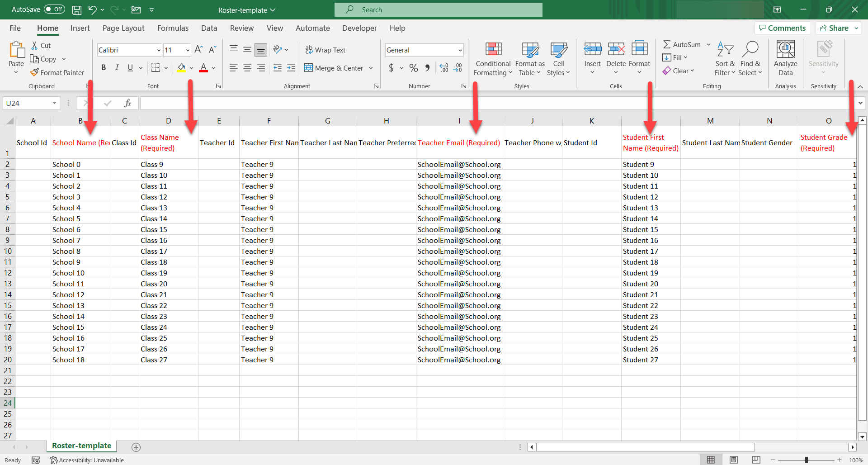This screenshot has height=465, width=868.
Task: Open Find & Select
Action: 750,59
